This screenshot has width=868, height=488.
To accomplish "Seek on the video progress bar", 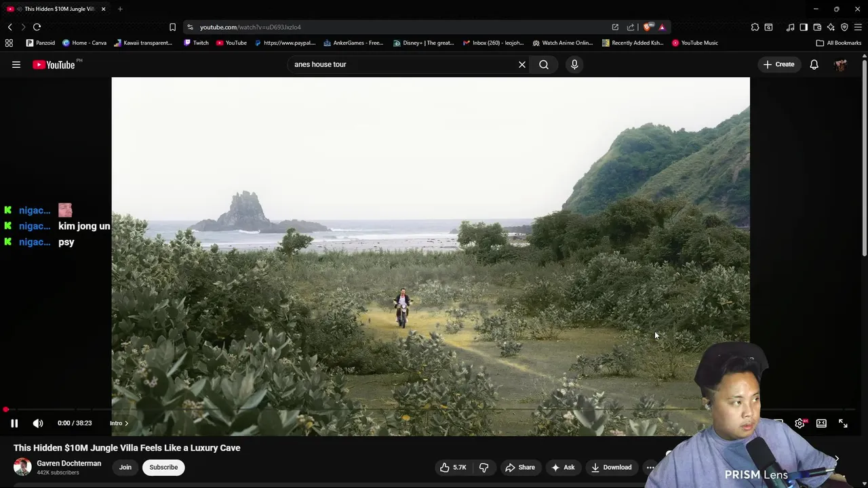I will coord(431,409).
